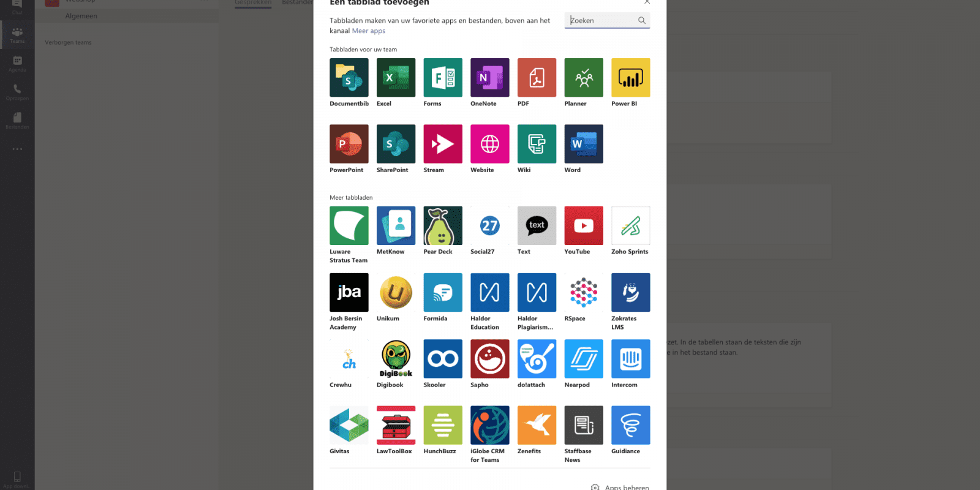Pick the Staffbase News app

click(x=584, y=425)
